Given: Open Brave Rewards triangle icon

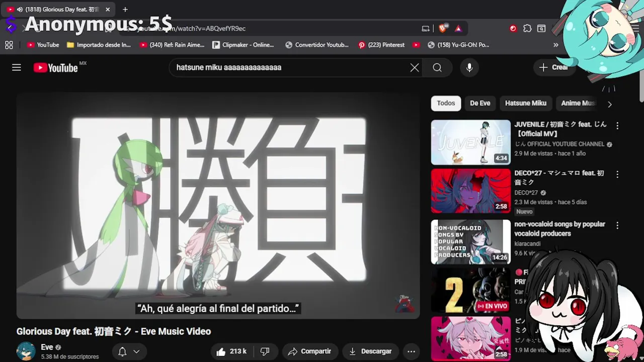Looking at the screenshot, I should pos(458,29).
